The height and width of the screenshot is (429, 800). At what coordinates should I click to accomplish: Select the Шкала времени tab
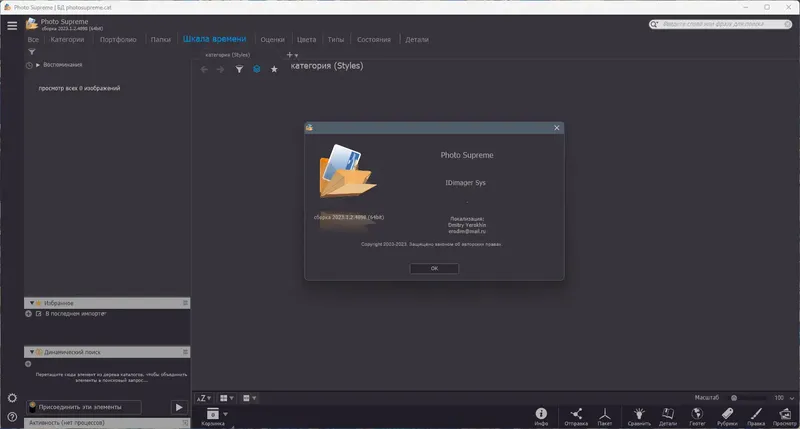pos(214,39)
